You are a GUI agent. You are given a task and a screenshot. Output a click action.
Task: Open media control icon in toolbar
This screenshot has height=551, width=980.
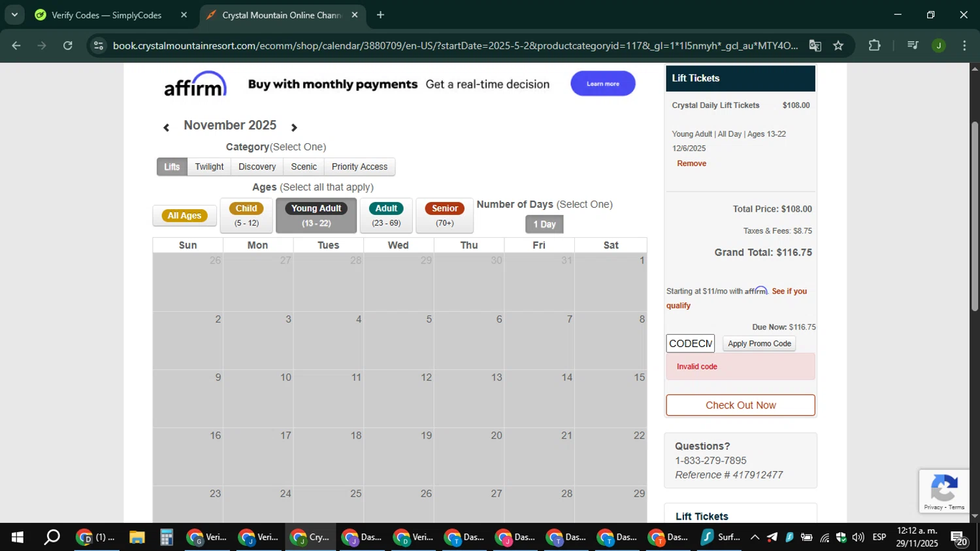(913, 46)
